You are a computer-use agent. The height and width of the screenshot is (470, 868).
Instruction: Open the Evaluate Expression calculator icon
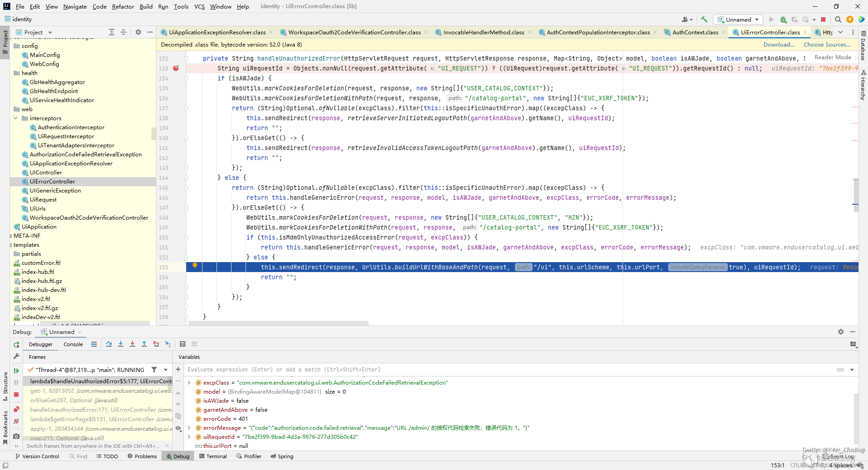tap(183, 344)
